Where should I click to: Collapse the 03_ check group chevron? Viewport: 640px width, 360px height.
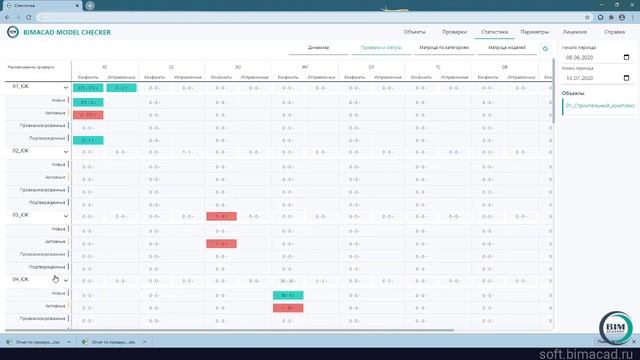coord(66,216)
